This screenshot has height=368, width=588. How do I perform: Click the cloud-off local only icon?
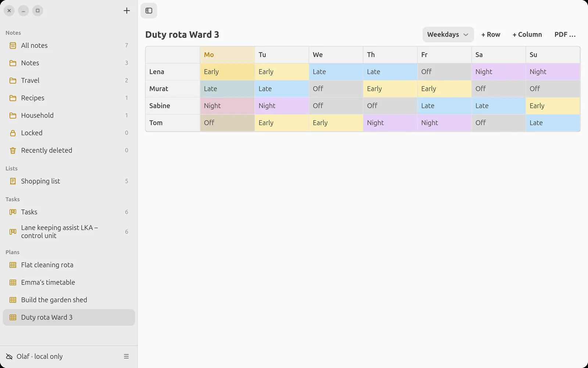point(9,357)
